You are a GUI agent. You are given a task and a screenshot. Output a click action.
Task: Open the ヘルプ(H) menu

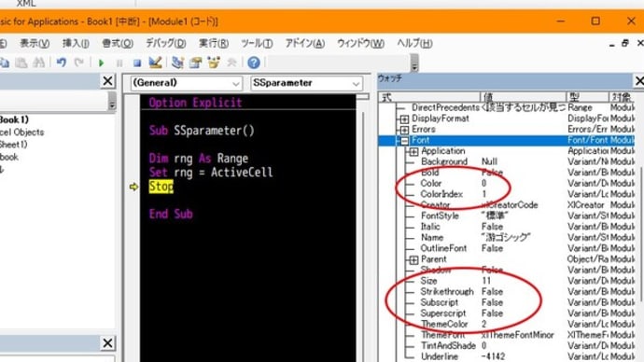414,43
